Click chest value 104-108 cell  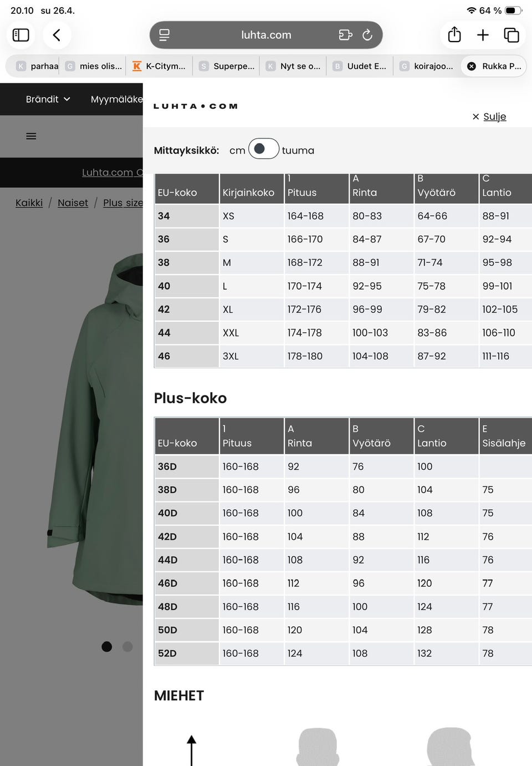tap(381, 356)
